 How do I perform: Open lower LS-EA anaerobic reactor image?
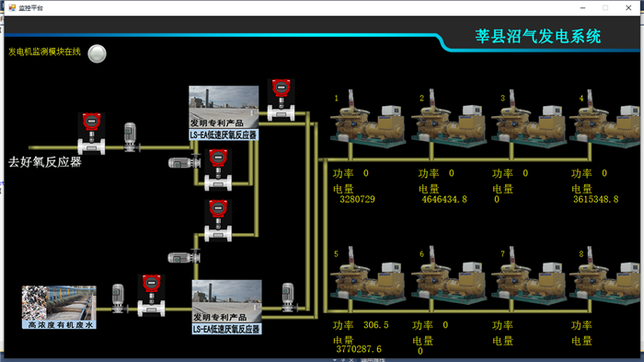[x=226, y=308]
